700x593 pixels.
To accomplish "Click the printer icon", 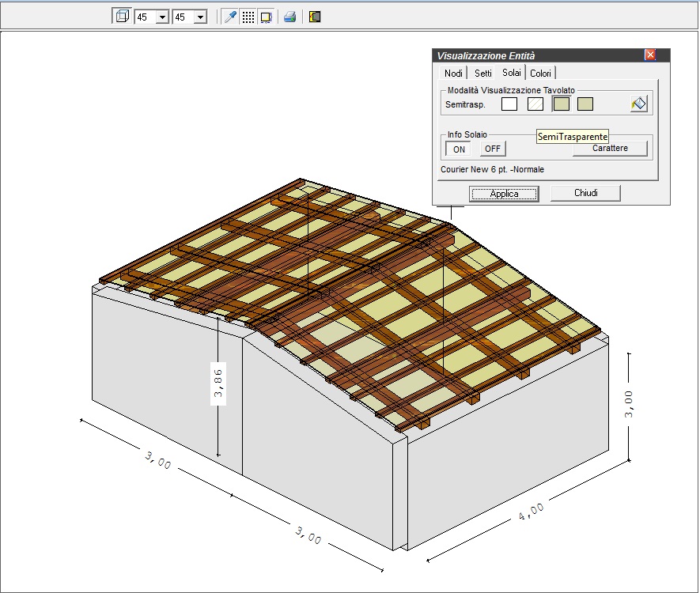I will [x=289, y=17].
